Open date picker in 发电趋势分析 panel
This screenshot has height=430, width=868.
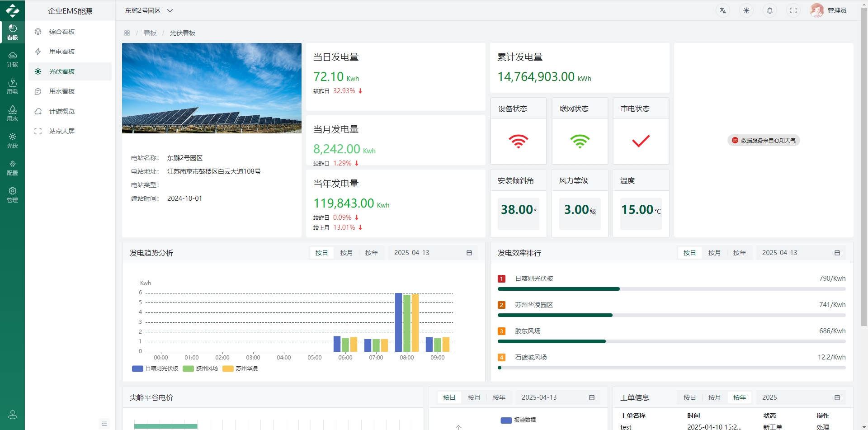click(x=433, y=253)
